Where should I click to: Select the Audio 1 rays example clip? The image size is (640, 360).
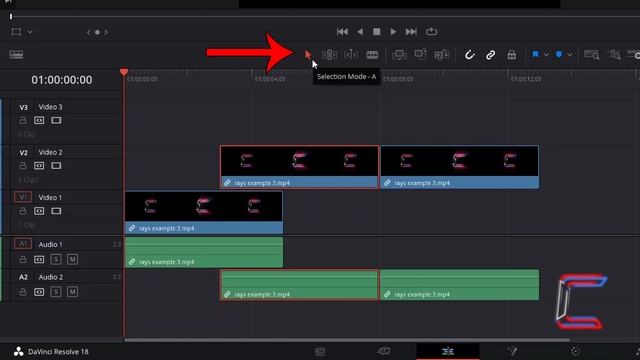[x=204, y=252]
